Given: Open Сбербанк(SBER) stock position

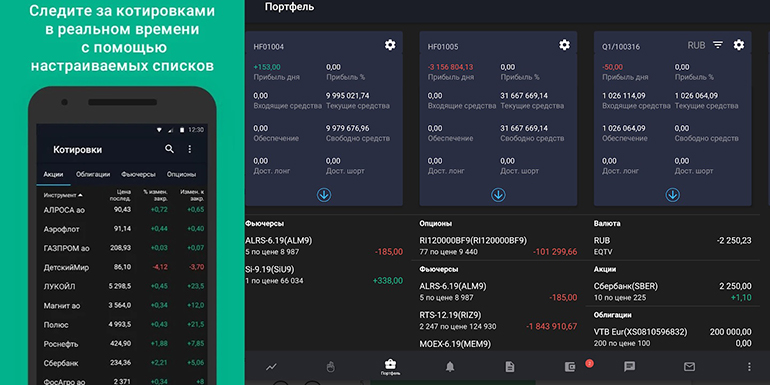Looking at the screenshot, I should click(672, 291).
